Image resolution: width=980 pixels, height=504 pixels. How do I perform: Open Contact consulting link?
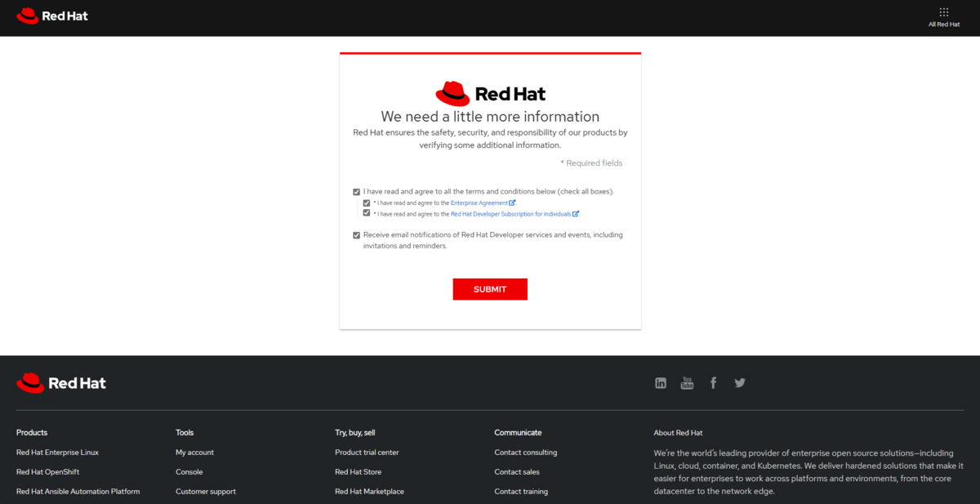(x=525, y=453)
